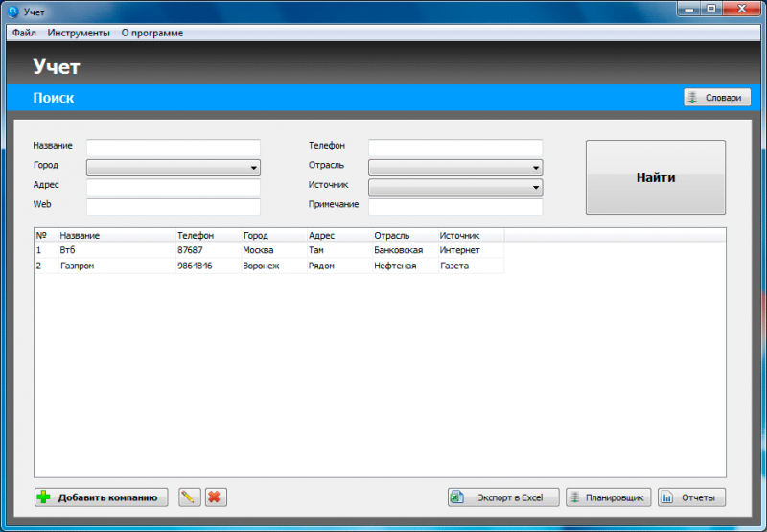The image size is (767, 532).
Task: Expand the Источник dropdown
Action: pos(455,187)
